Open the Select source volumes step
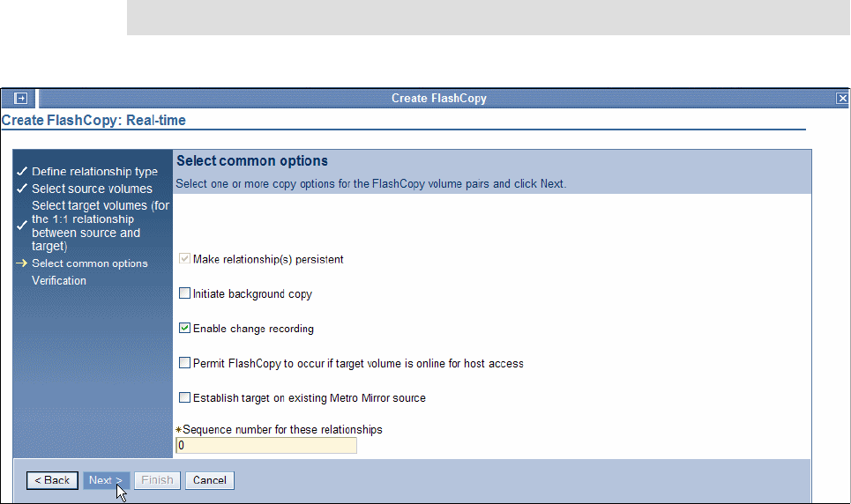The image size is (851, 504). [x=92, y=189]
